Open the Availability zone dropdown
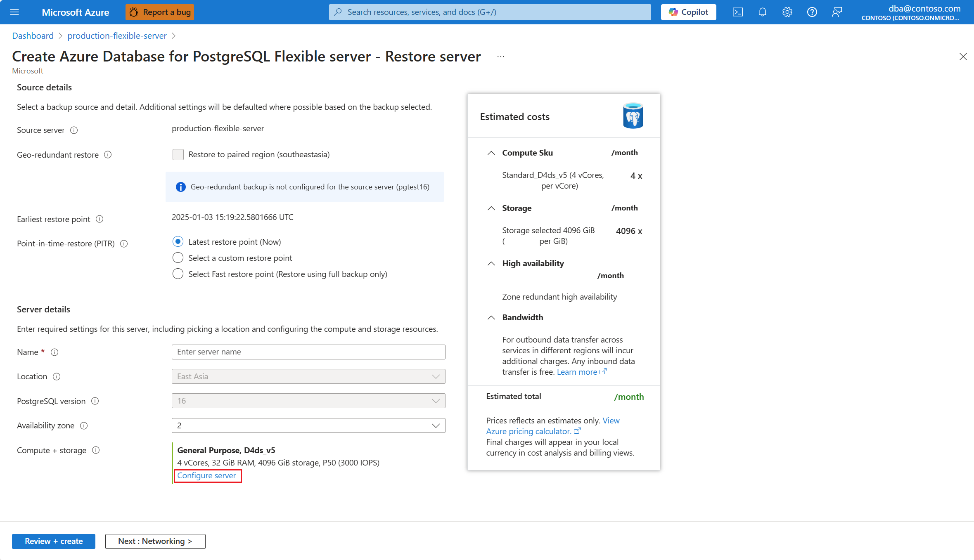Viewport: 974px width, 560px height. (308, 425)
